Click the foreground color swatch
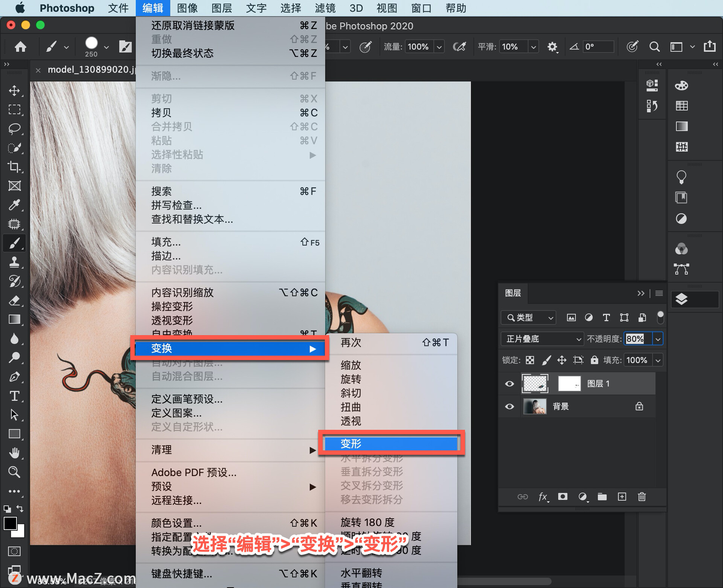Viewport: 723px width, 588px height. coord(9,524)
